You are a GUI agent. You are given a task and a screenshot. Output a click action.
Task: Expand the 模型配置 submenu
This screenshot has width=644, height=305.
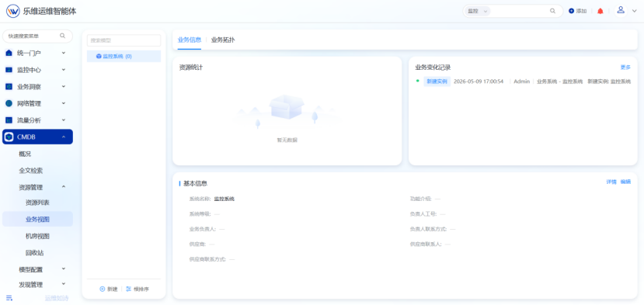coord(64,269)
